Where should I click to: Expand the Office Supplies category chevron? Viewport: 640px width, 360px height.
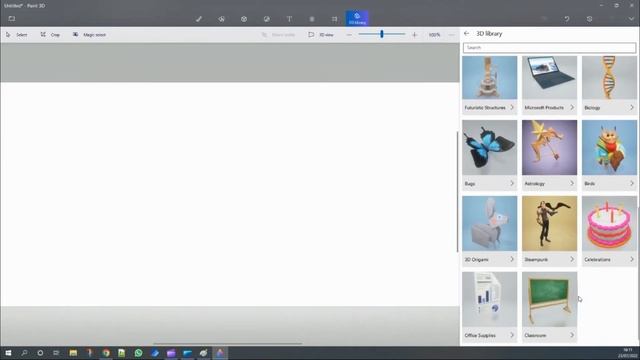point(512,335)
